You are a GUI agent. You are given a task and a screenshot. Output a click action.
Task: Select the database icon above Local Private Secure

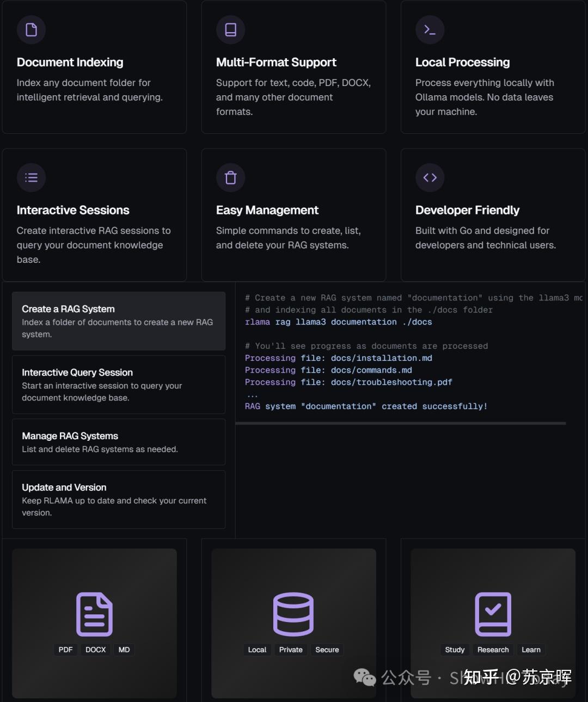tap(293, 614)
